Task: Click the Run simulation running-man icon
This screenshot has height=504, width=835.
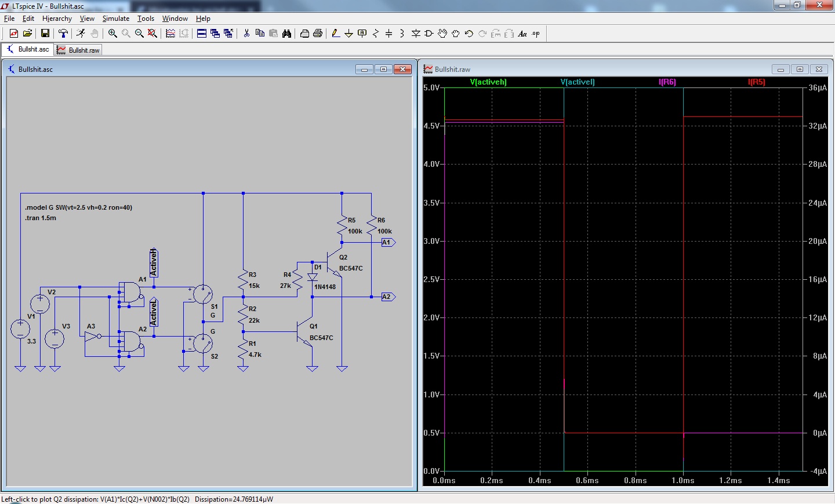Action: tap(81, 34)
